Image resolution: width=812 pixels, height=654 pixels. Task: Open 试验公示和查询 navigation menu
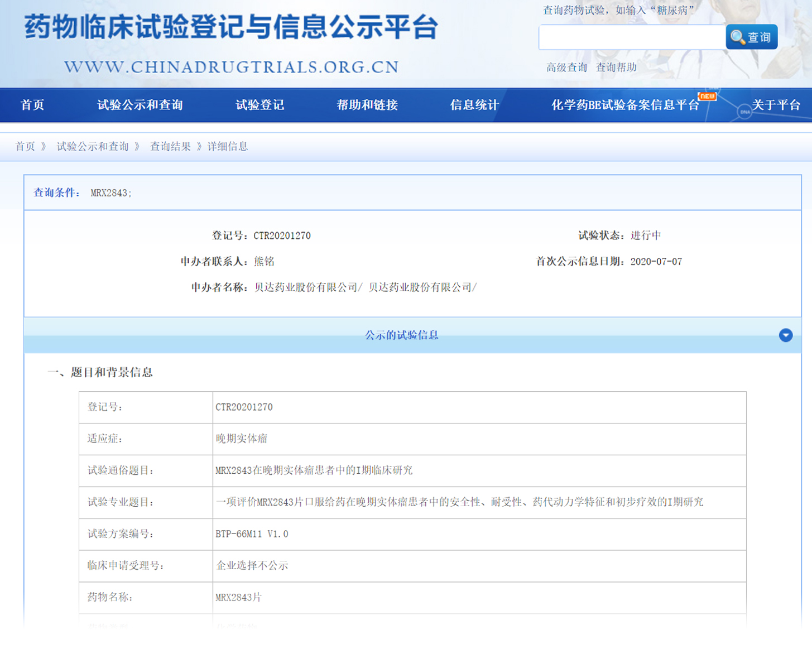pyautogui.click(x=140, y=105)
